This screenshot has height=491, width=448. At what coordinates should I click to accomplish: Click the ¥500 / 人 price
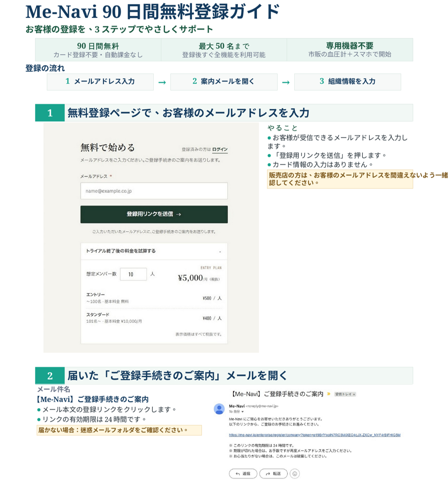coord(212,298)
